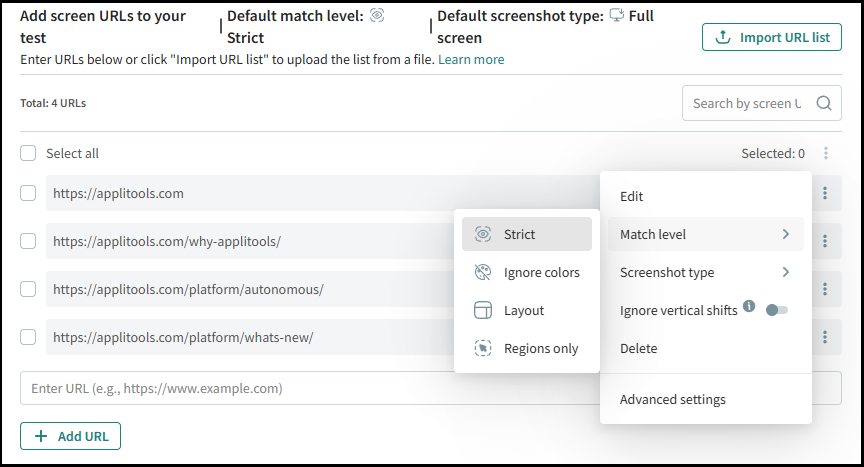The width and height of the screenshot is (864, 467).
Task: Choose Edit from the context menu
Action: (632, 196)
